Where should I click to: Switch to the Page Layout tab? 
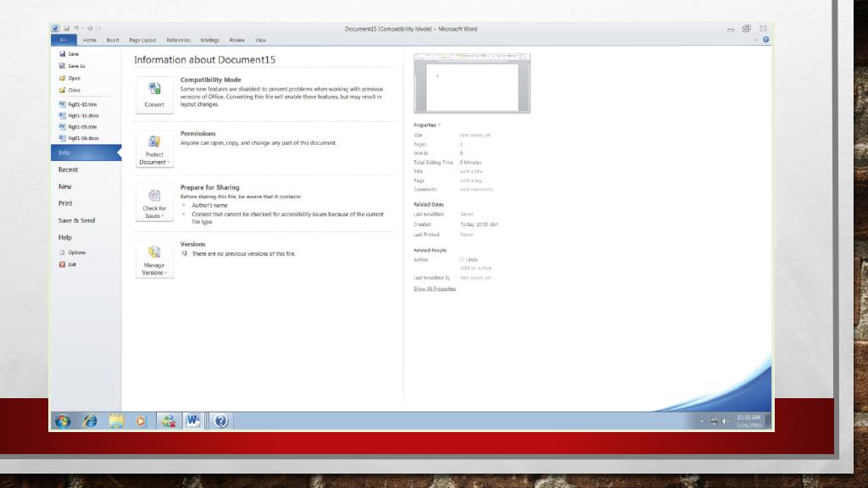(x=142, y=40)
